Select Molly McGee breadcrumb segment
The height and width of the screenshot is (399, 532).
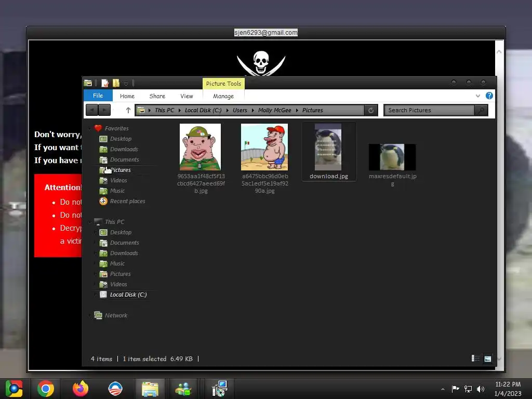pos(274,110)
